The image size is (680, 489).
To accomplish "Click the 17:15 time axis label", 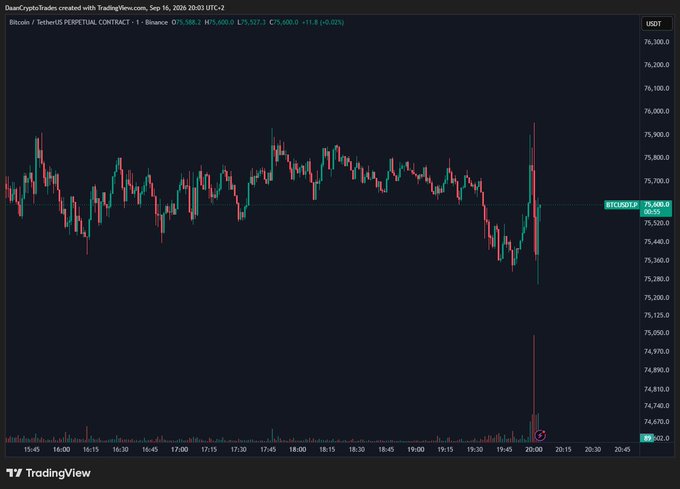I will coord(209,450).
